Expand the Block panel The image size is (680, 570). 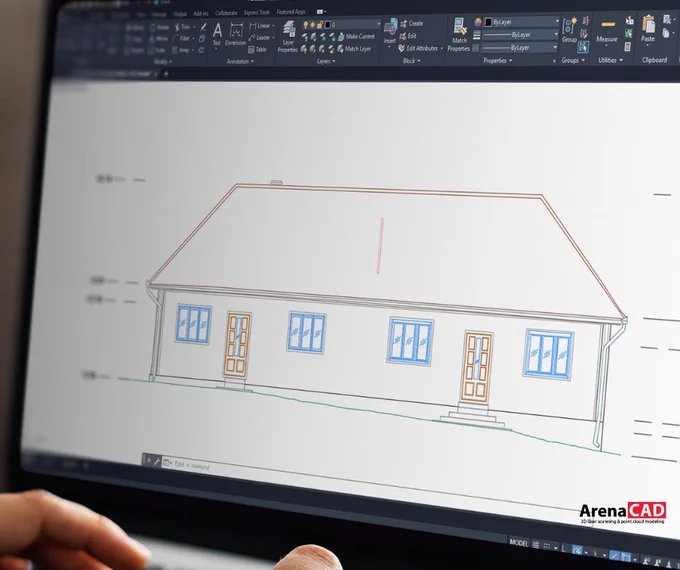[412, 61]
